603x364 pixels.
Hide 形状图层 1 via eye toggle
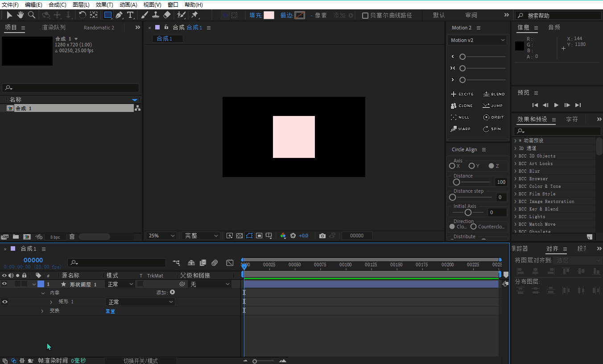[4, 284]
